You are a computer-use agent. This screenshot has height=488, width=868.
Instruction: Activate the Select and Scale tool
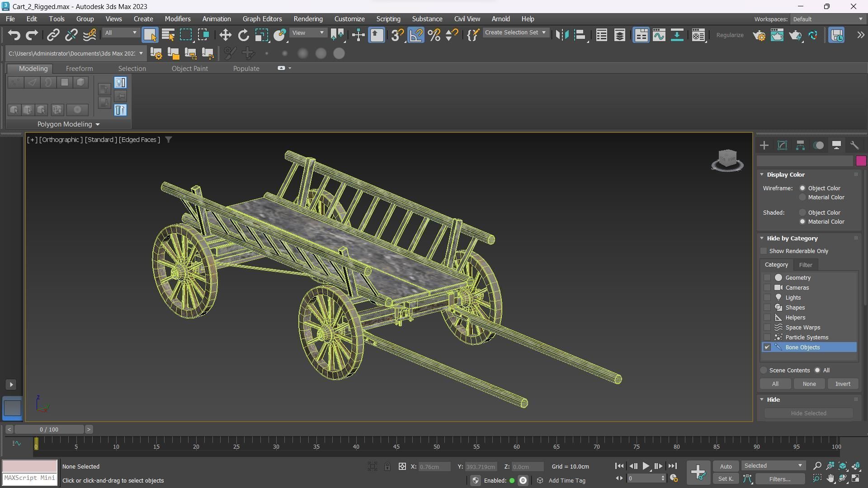pyautogui.click(x=262, y=35)
